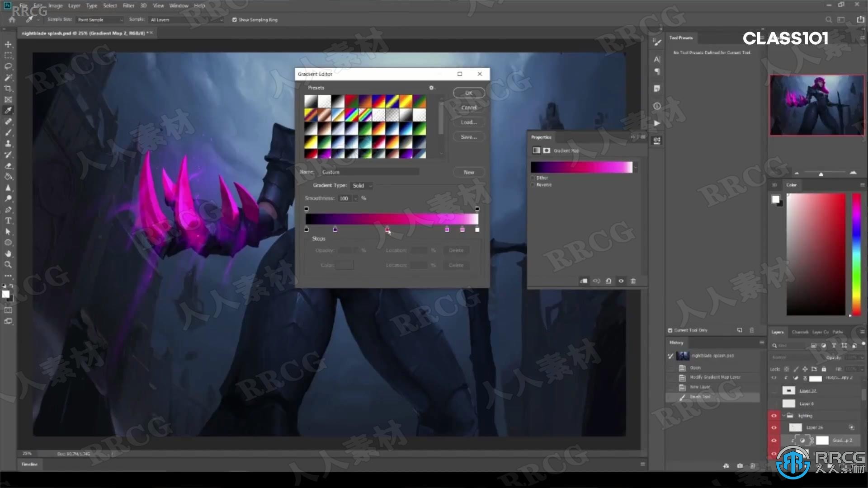The image size is (868, 488).
Task: Select Modify Gradient Map Layer history state
Action: [714, 377]
